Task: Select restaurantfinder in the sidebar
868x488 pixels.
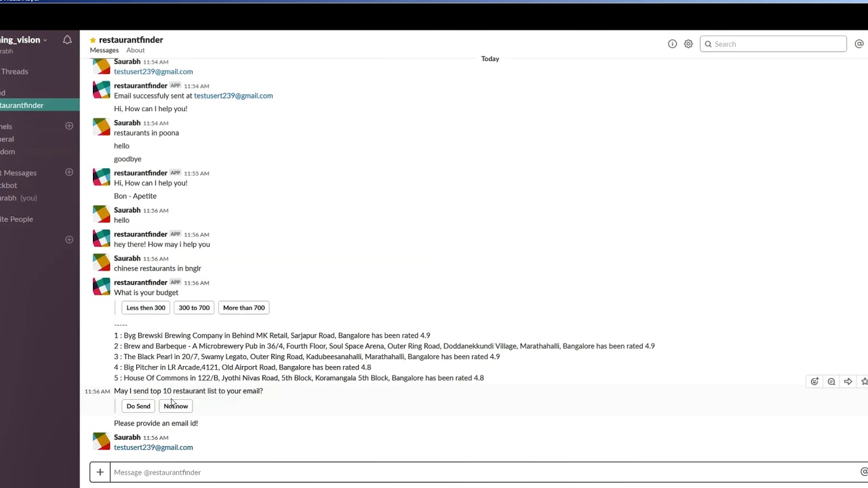Action: 39,105
